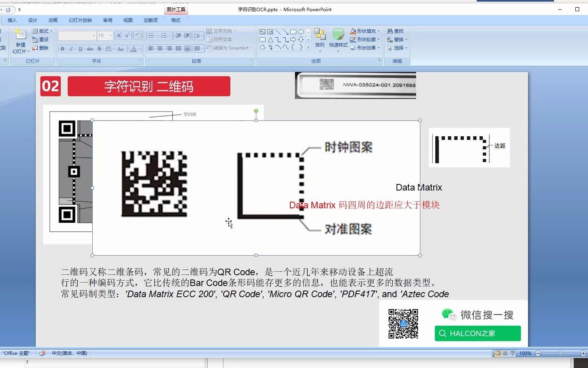Toggle underline formatting
This screenshot has height=368, width=588.
(x=80, y=49)
